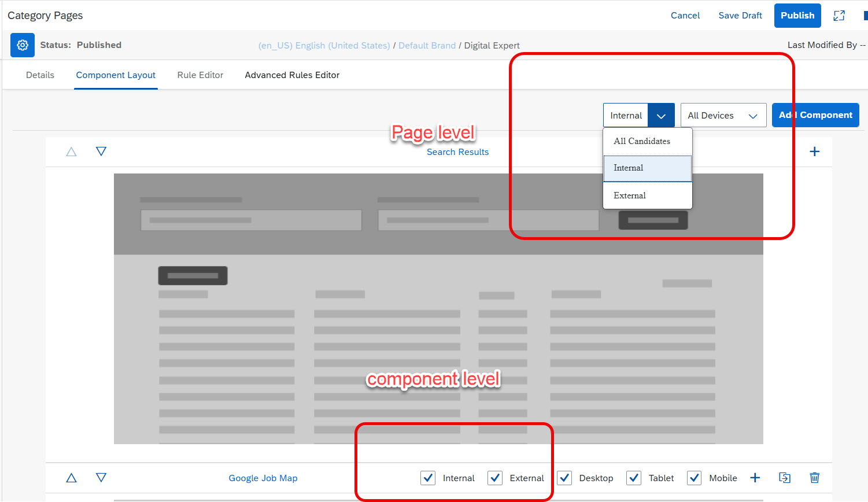Viewport: 868px width, 502px height.
Task: Click the plus icon on Search Results row
Action: [x=814, y=152]
